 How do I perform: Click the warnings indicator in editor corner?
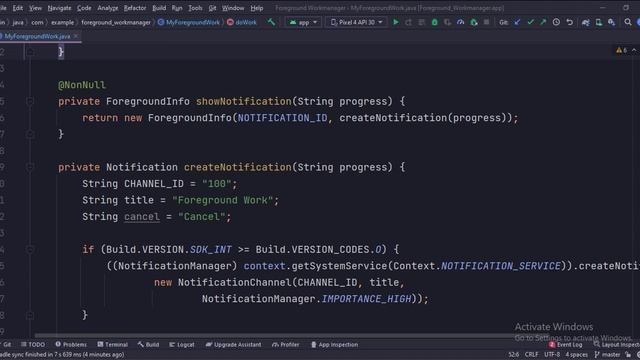pyautogui.click(x=622, y=50)
